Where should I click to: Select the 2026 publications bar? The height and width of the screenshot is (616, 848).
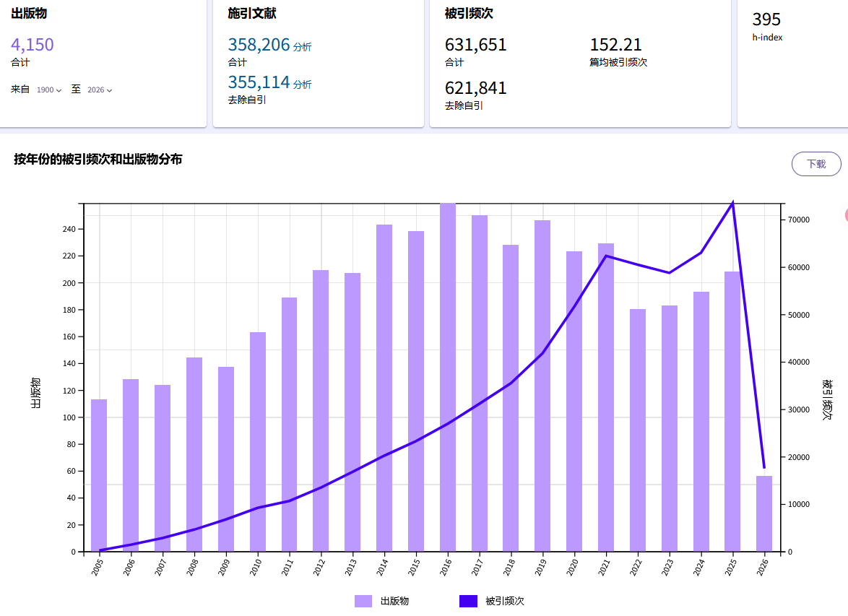(764, 513)
